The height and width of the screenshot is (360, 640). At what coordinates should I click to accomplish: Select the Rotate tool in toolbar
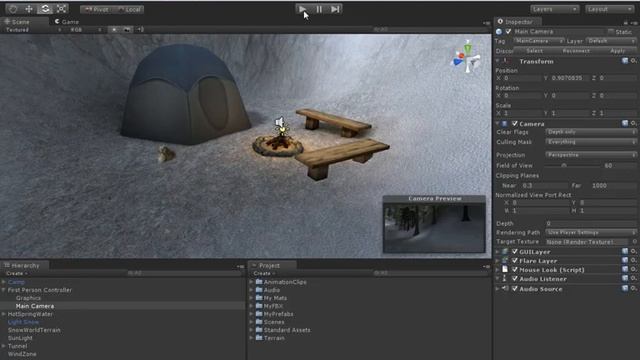coord(45,9)
